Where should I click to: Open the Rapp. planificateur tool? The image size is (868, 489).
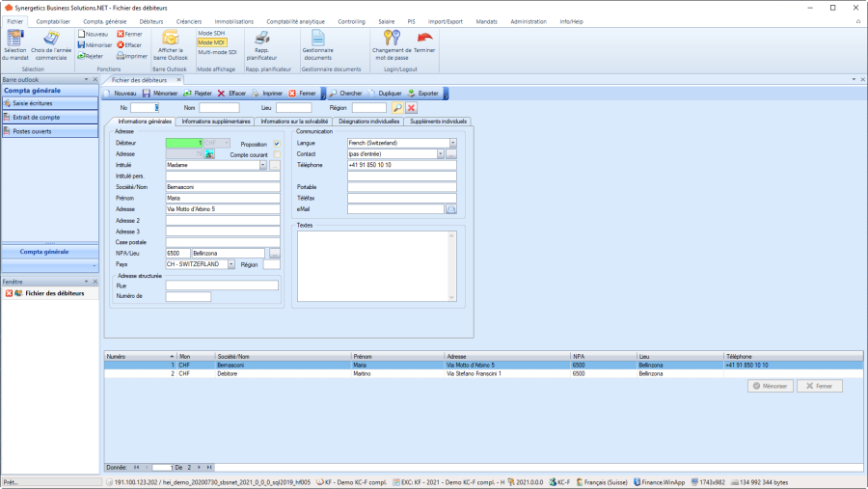[261, 40]
